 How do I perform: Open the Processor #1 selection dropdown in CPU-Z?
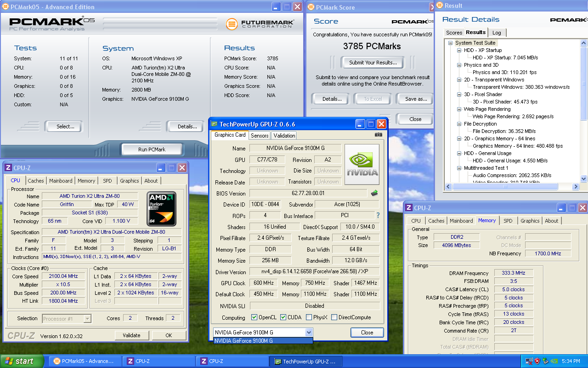pyautogui.click(x=87, y=318)
